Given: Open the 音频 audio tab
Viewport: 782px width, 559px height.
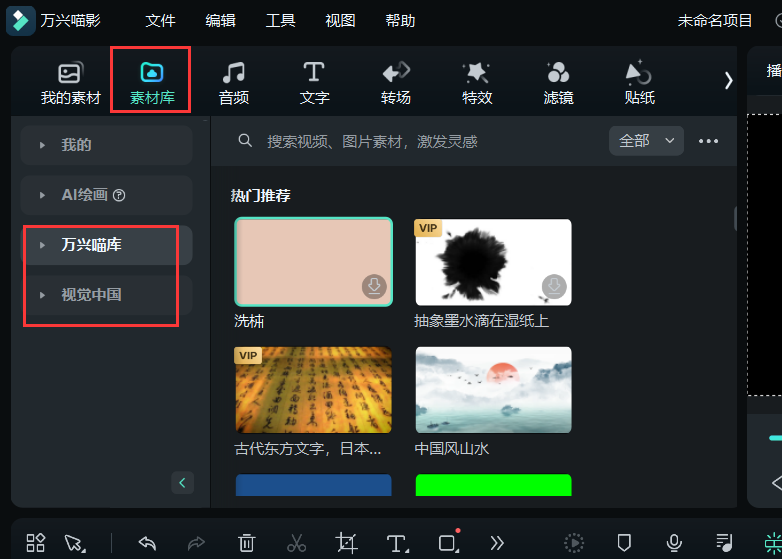Looking at the screenshot, I should click(x=233, y=83).
